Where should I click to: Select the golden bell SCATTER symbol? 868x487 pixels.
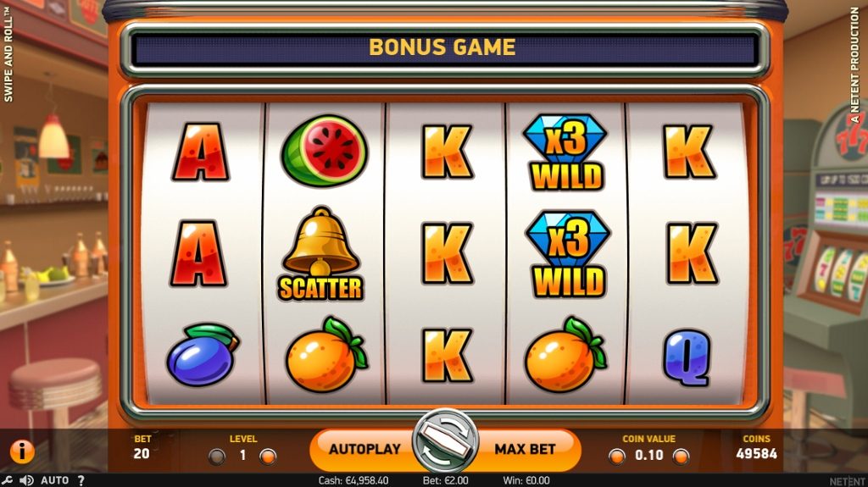320,254
